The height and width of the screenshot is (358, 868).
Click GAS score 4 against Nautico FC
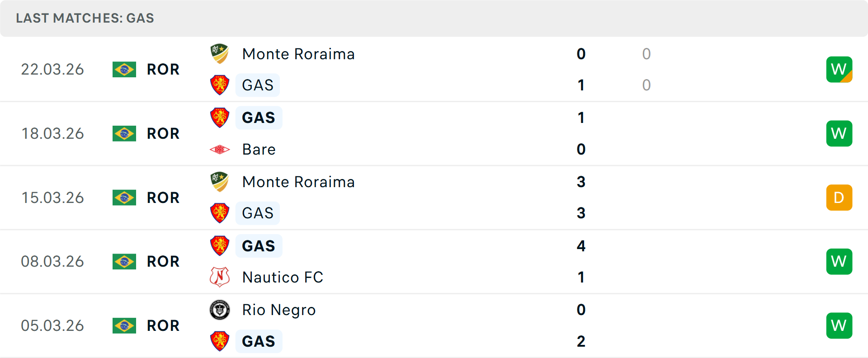[581, 245]
